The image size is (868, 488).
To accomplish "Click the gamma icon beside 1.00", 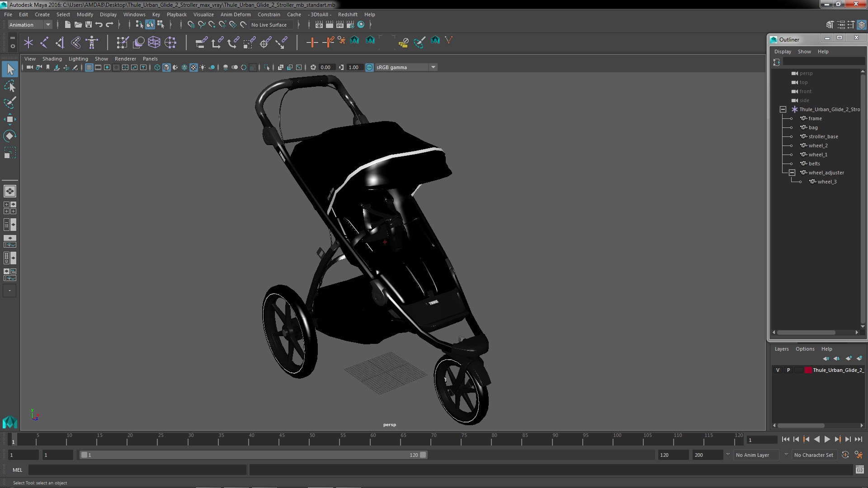I will tap(341, 67).
